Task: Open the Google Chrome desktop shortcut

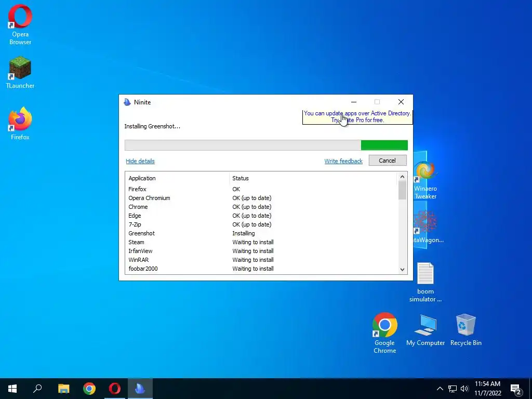Action: pos(385,333)
